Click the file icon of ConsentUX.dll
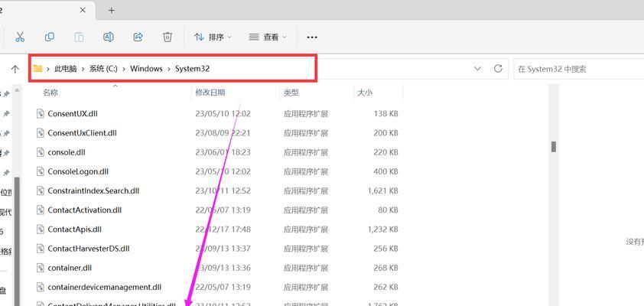Image resolution: width=644 pixels, height=306 pixels. point(40,113)
